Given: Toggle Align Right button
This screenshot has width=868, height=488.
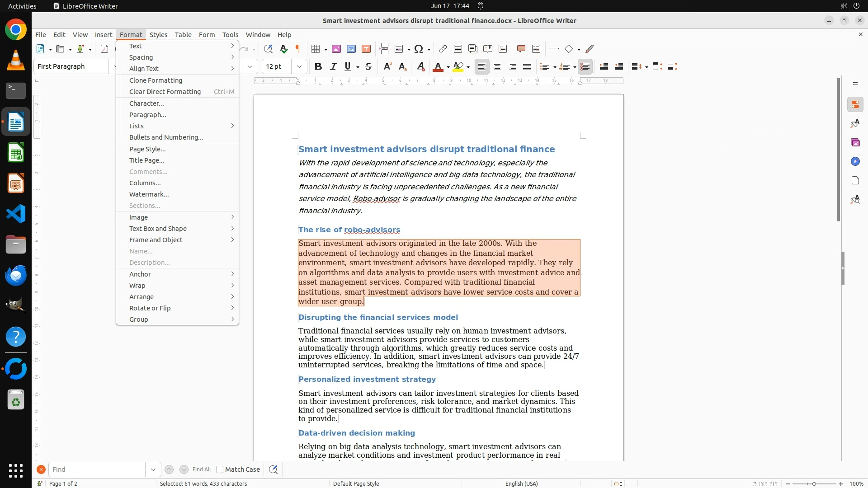Looking at the screenshot, I should pyautogui.click(x=512, y=66).
